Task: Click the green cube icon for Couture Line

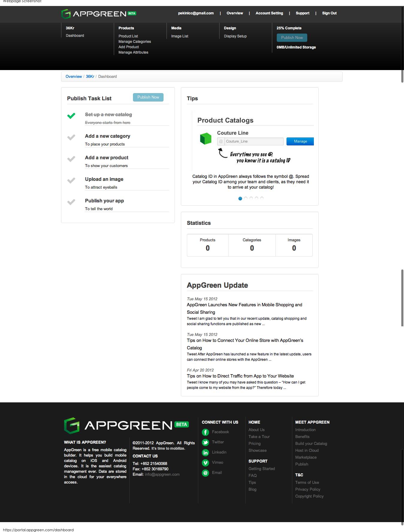Action: [x=206, y=139]
